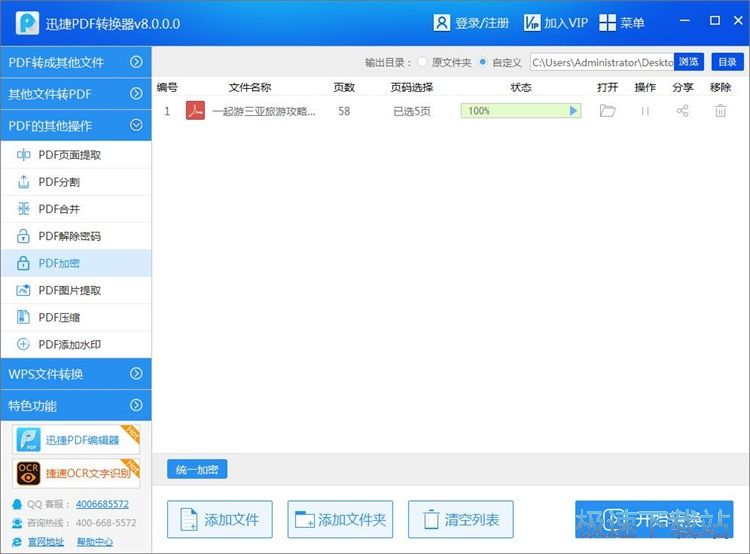Open the 迅捷PDF编辑器 promo banner

76,440
